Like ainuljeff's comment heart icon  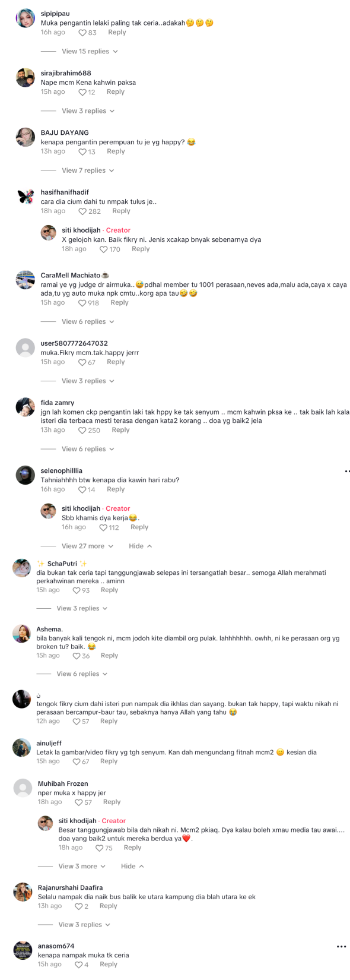(x=77, y=761)
